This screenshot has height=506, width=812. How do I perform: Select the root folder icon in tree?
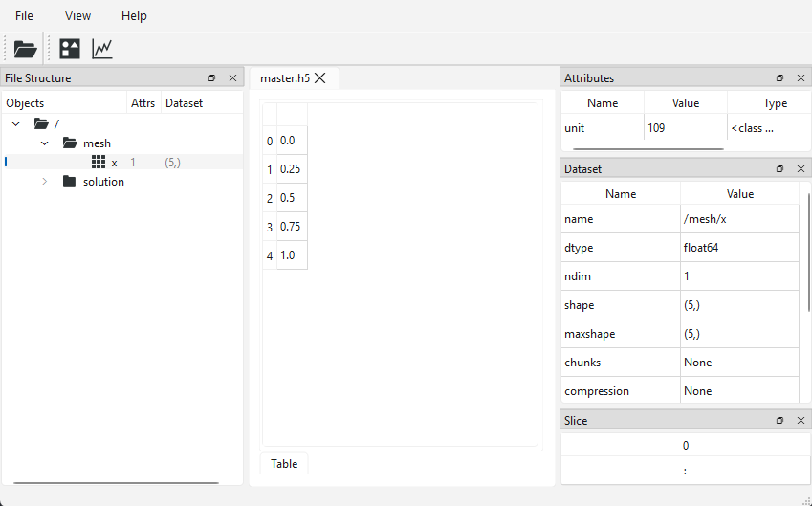tap(41, 123)
